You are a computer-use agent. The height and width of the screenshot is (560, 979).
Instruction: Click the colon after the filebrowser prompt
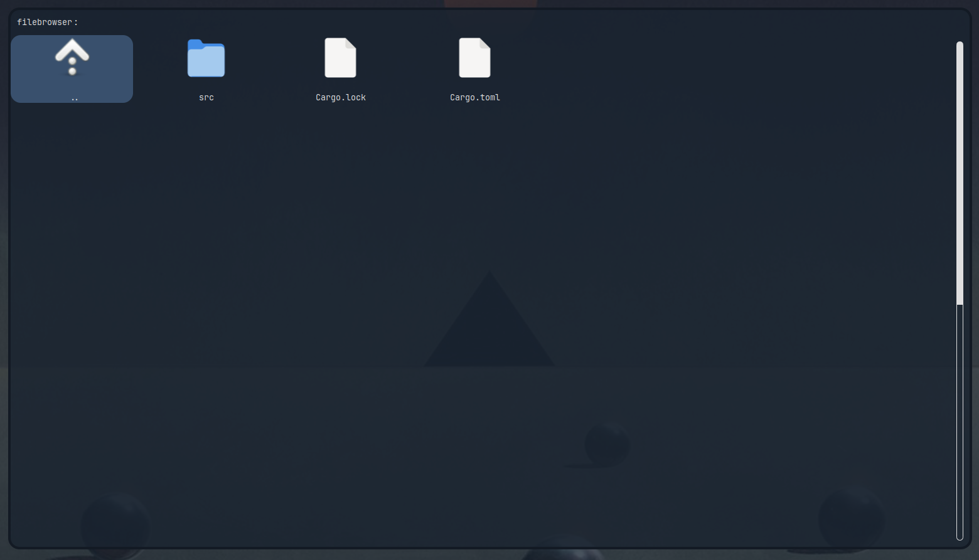pyautogui.click(x=76, y=22)
